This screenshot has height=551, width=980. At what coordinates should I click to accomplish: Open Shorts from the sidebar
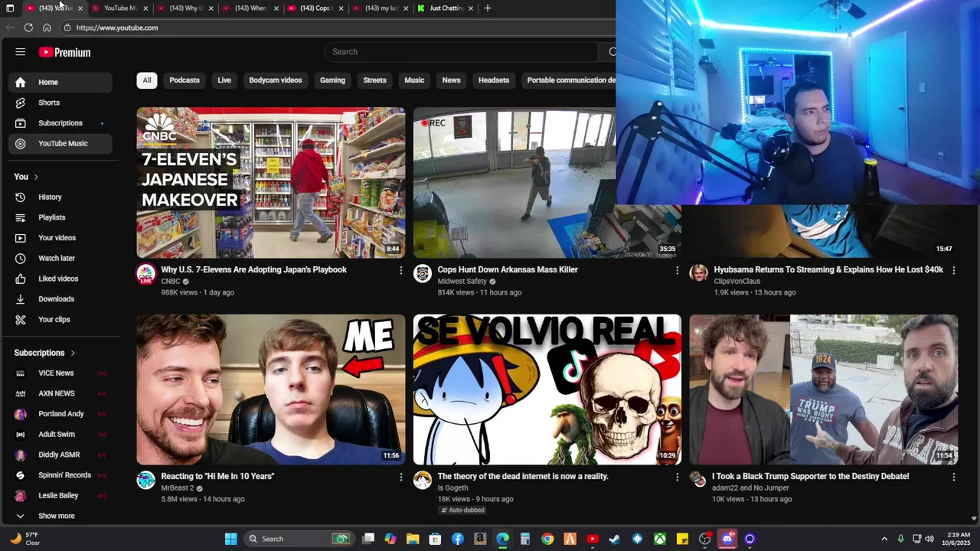60,103
